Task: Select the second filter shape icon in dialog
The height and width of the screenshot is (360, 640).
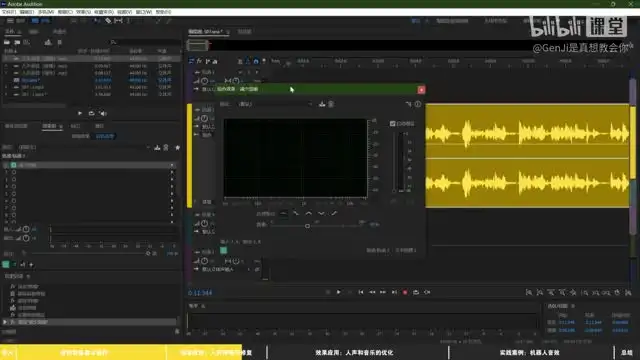Action: pyautogui.click(x=296, y=213)
